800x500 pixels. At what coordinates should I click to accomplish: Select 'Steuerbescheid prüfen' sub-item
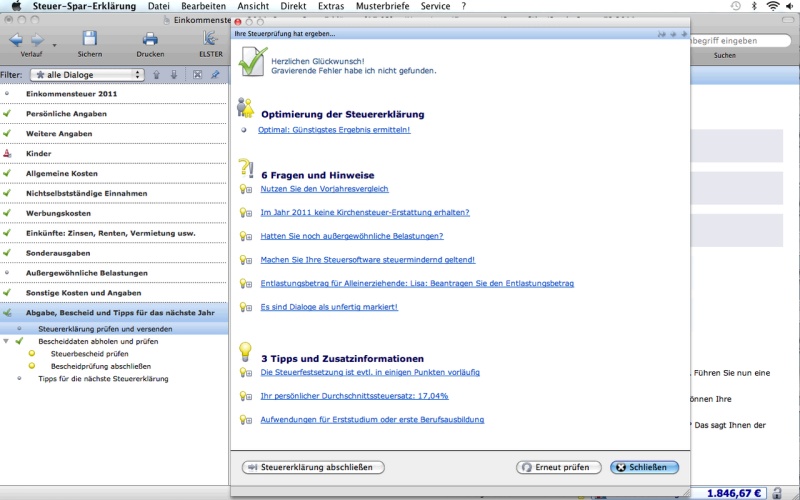click(x=89, y=354)
